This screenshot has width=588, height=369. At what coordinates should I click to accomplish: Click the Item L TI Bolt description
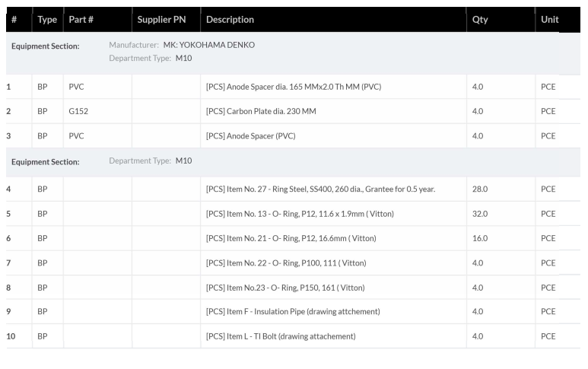coord(281,336)
